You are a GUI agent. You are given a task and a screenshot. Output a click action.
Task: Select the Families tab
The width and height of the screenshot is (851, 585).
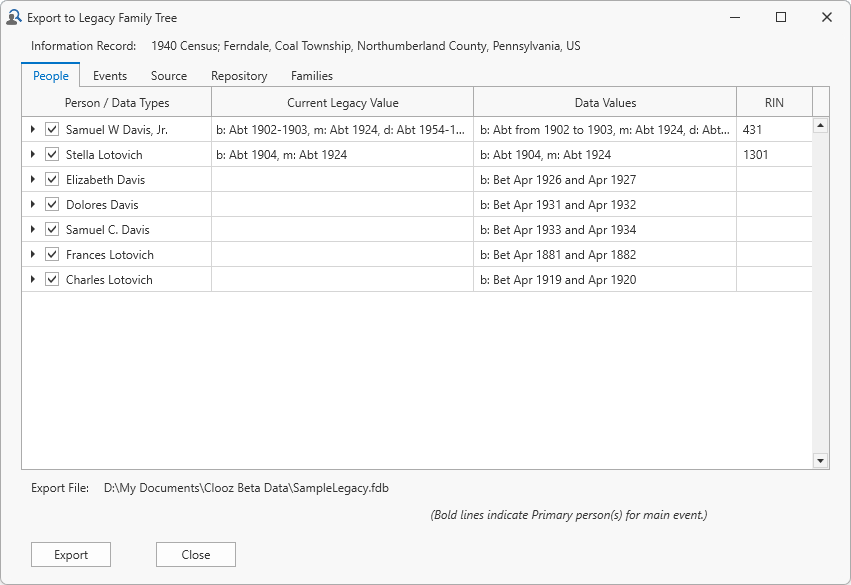312,76
